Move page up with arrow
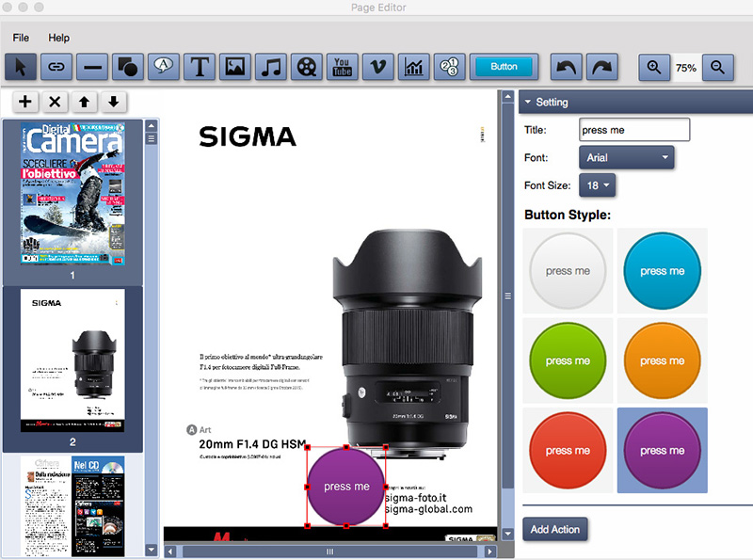Image resolution: width=753 pixels, height=560 pixels. [x=84, y=102]
